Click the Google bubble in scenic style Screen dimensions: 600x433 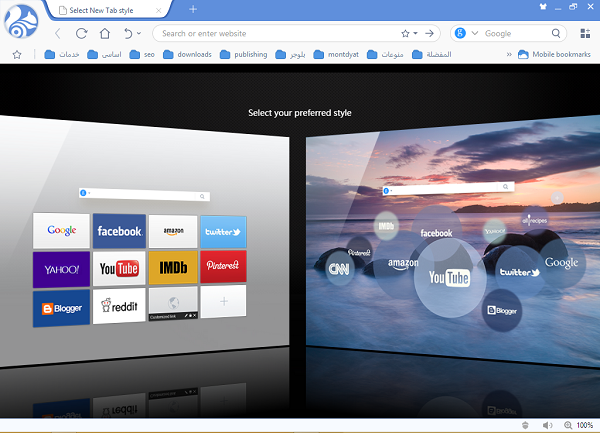pos(561,262)
